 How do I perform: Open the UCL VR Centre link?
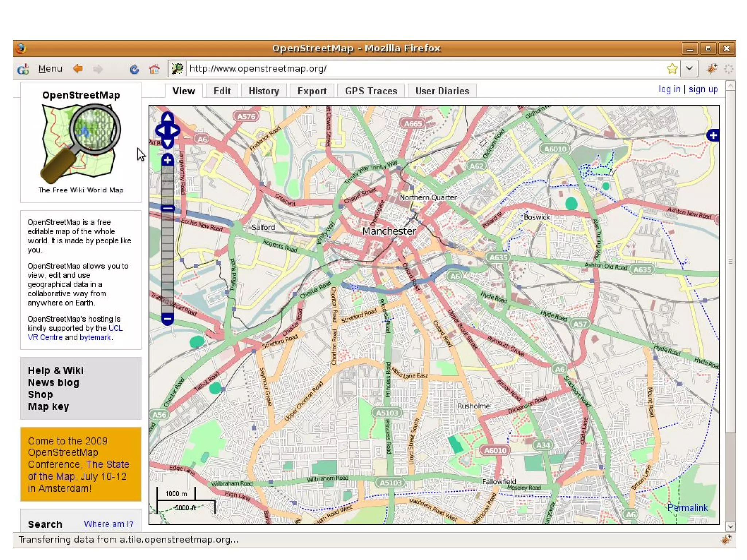75,332
